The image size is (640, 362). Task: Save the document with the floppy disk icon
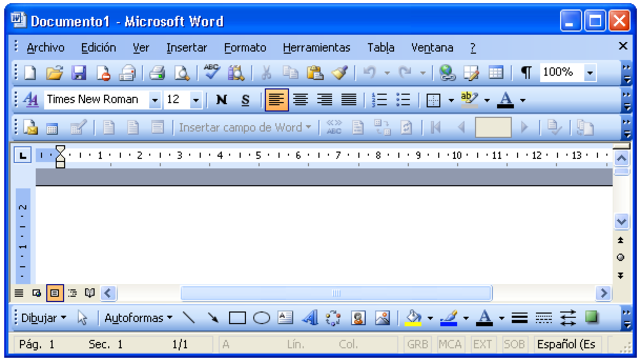point(79,73)
